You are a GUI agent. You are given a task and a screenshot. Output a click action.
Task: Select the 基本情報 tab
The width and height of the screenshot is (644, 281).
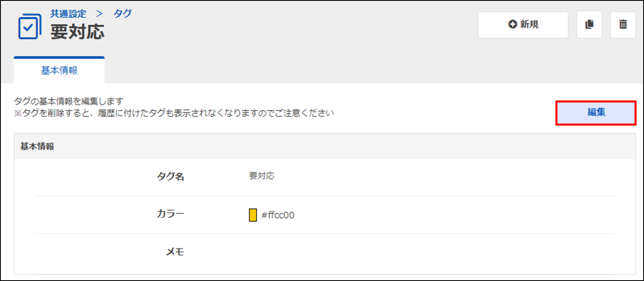coord(59,71)
